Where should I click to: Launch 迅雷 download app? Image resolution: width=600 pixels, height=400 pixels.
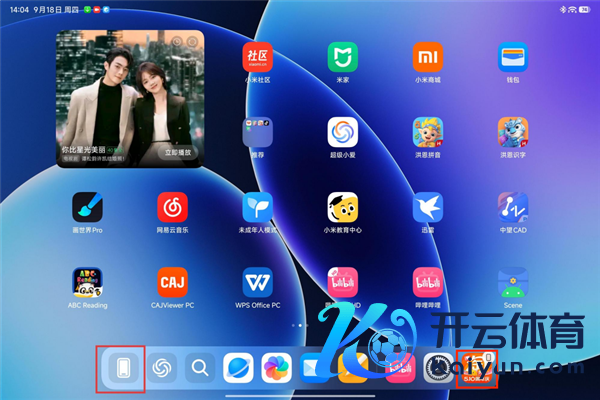coord(428,208)
